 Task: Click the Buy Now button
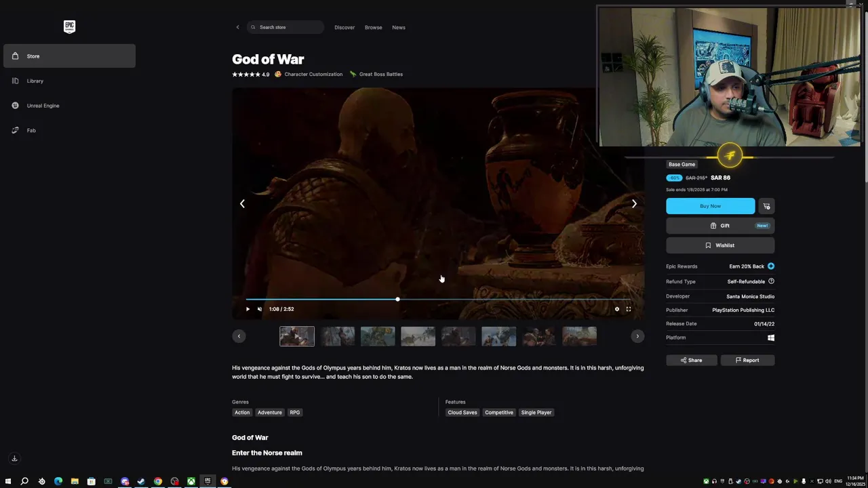coord(710,206)
